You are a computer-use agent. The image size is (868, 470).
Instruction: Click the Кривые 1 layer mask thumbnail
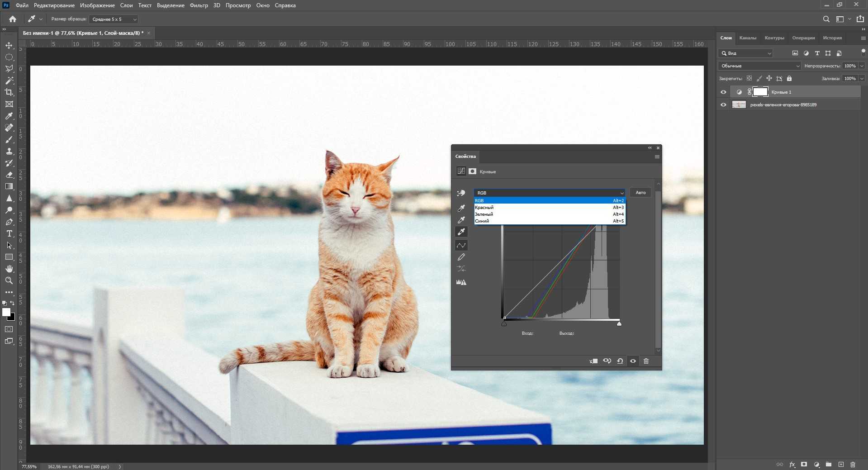coord(760,92)
